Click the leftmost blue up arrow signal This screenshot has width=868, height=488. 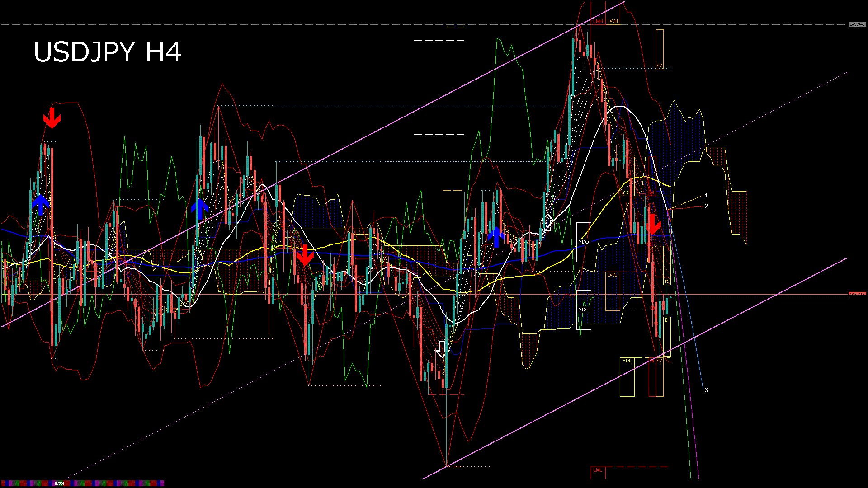click(41, 205)
